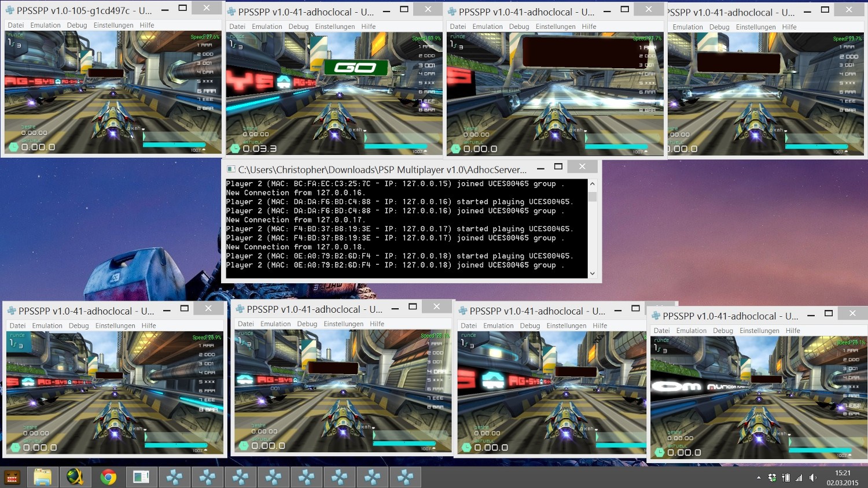
Task: Open Debug menu in bottom-right PPSSPP window
Action: point(723,331)
